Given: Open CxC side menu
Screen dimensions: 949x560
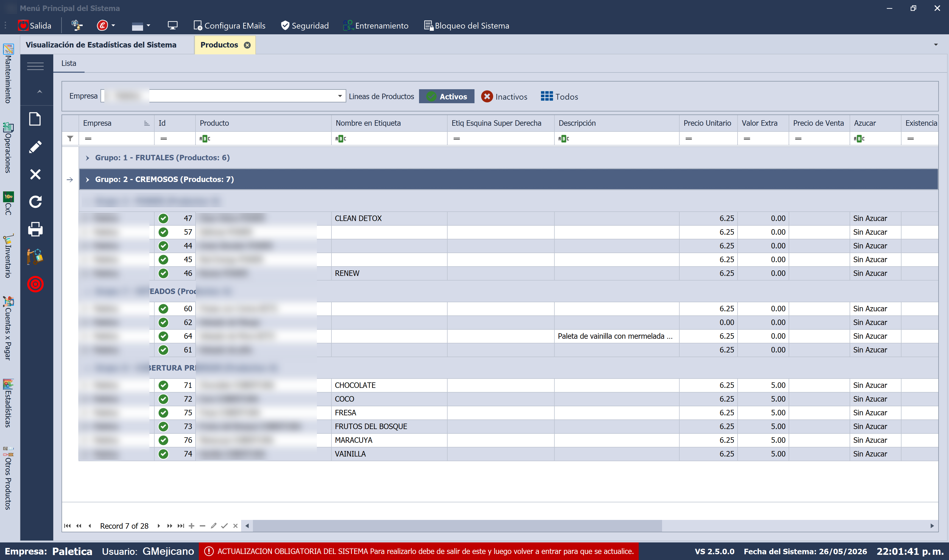Looking at the screenshot, I should pos(8,203).
